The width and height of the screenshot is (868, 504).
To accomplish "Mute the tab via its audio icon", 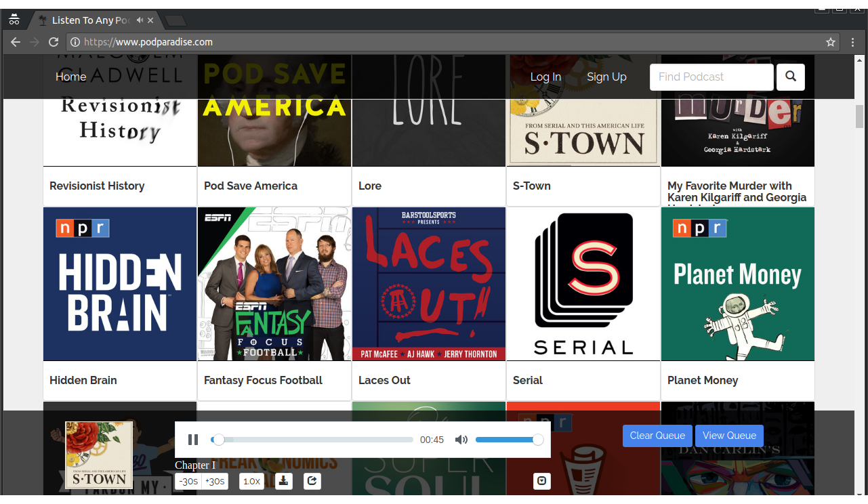I will click(140, 20).
